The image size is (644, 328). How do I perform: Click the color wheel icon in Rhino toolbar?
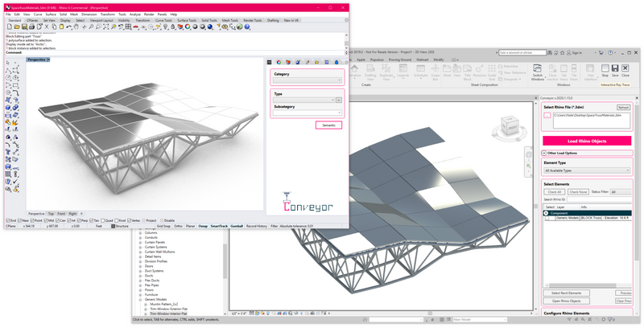188,27
